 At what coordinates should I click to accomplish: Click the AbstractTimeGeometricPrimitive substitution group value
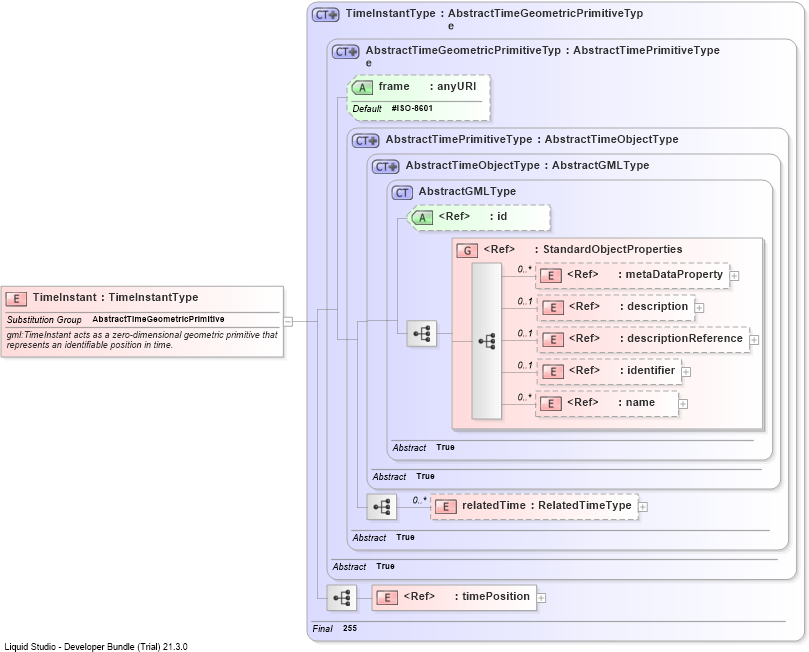(x=158, y=319)
